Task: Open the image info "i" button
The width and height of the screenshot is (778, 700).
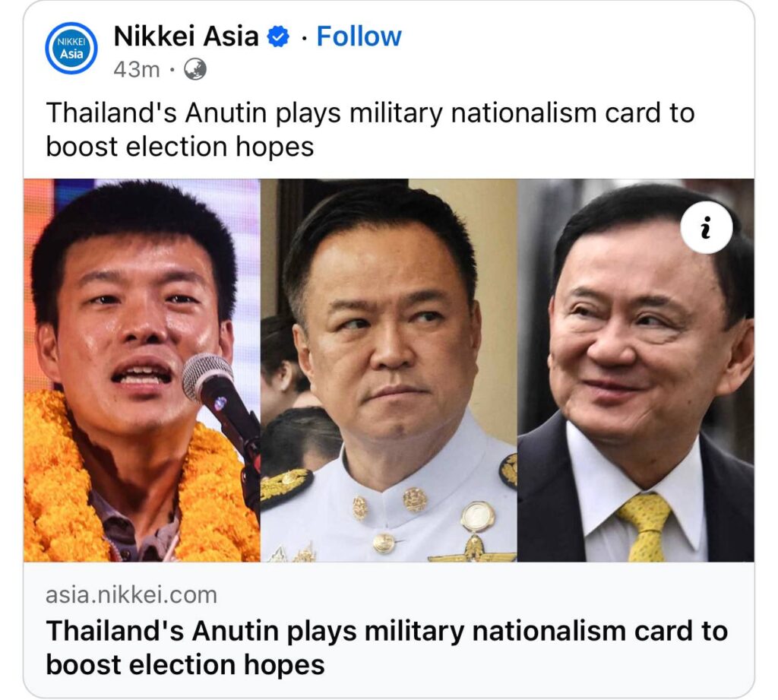Action: point(706,228)
